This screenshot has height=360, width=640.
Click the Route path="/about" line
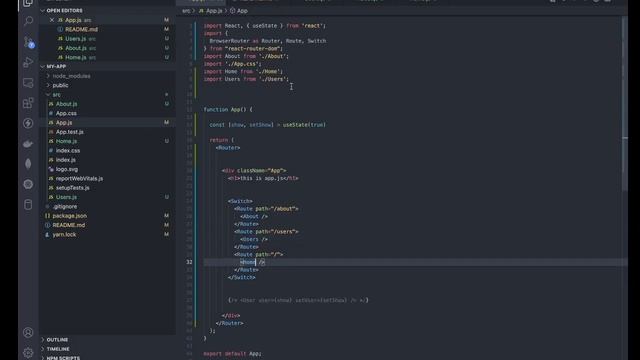266,209
